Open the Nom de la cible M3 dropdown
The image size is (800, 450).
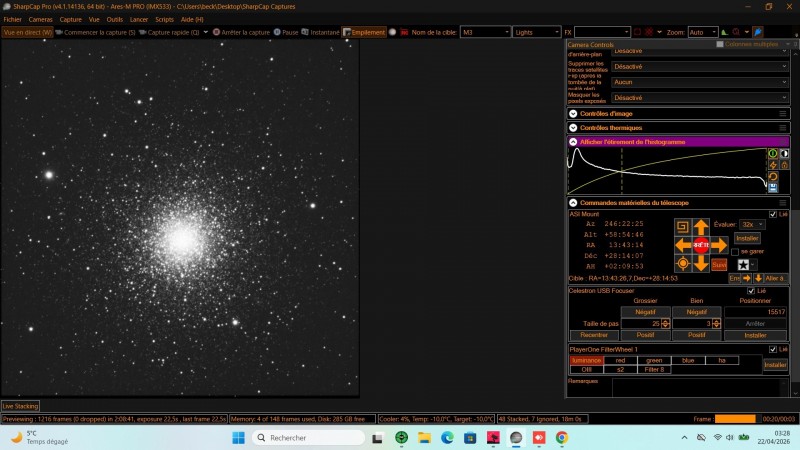485,32
